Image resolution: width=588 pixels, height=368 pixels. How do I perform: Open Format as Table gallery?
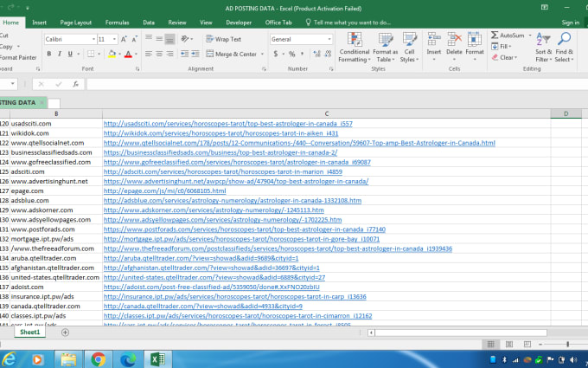385,48
